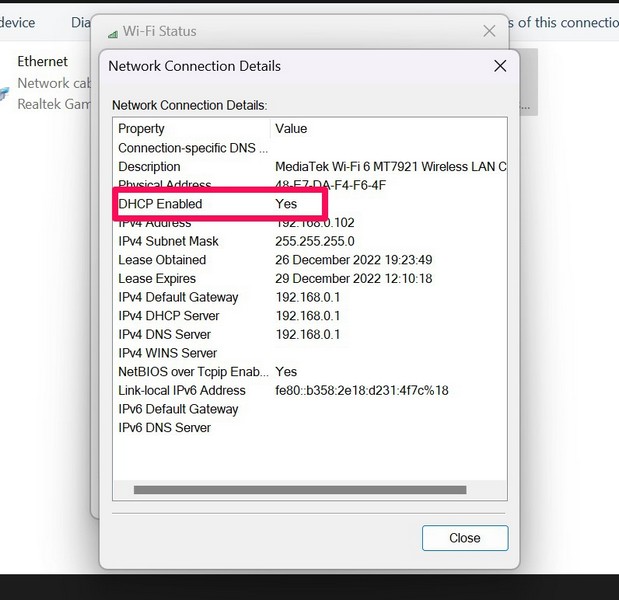Close the Wi-Fi Status window
619x600 pixels.
pyautogui.click(x=489, y=31)
